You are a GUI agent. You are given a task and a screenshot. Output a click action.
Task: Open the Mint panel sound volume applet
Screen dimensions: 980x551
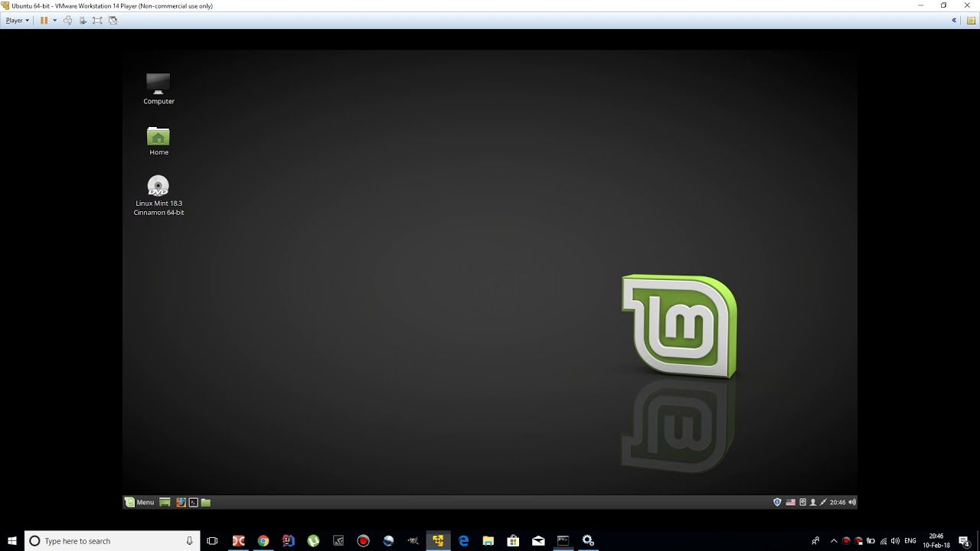click(852, 502)
